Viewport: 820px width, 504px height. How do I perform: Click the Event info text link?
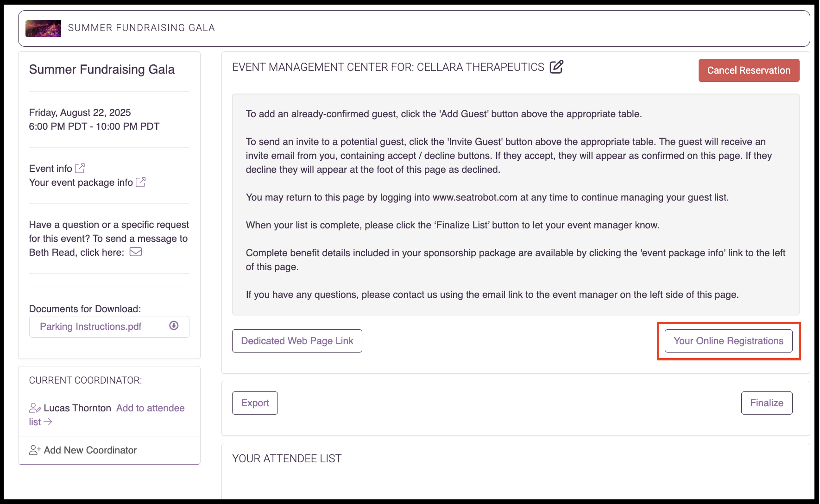click(50, 169)
